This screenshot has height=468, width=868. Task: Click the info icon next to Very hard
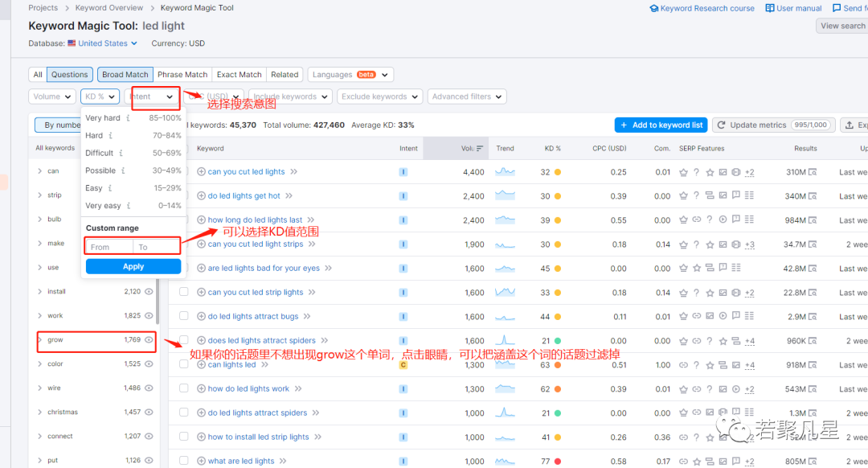[x=128, y=118]
